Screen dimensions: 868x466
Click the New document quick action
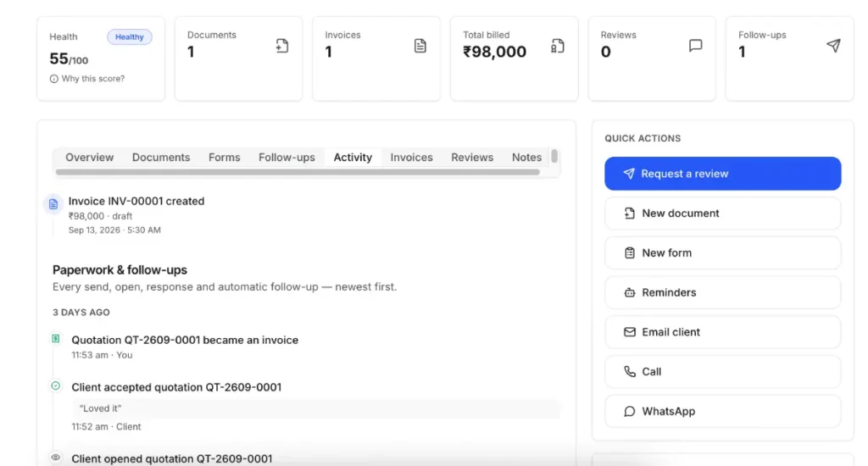pyautogui.click(x=722, y=213)
